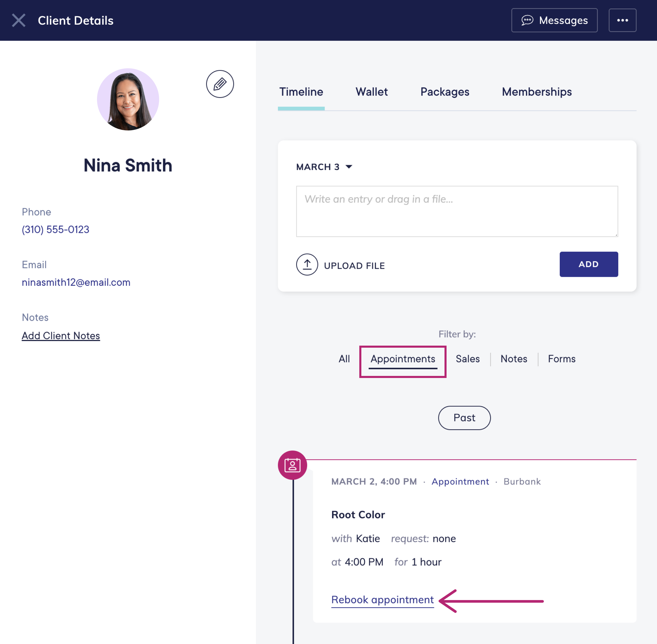Go to the Memberships tab
Image resolution: width=657 pixels, height=644 pixels.
[536, 92]
